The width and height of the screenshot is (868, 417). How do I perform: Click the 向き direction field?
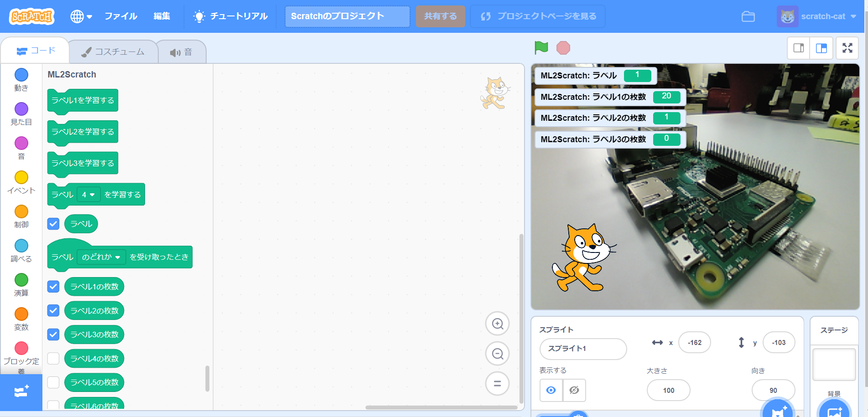pos(773,391)
